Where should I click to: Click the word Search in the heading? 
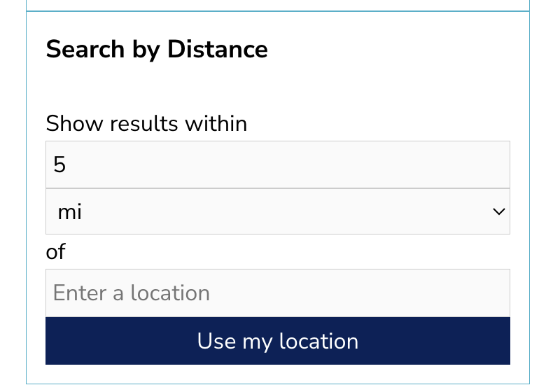85,49
